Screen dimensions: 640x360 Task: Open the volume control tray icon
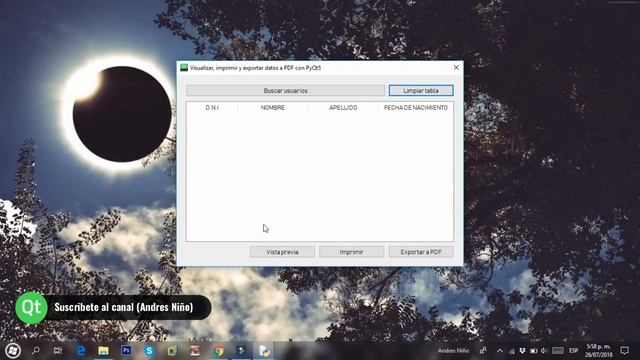pos(544,351)
